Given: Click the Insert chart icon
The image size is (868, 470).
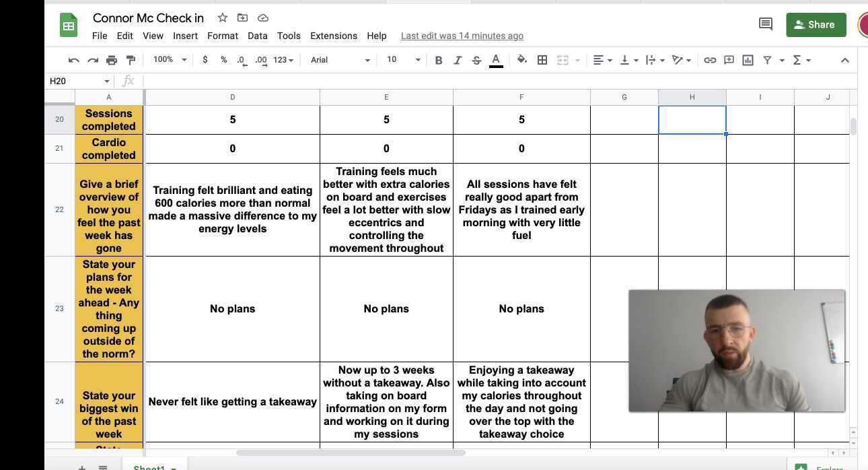Looking at the screenshot, I should point(748,60).
